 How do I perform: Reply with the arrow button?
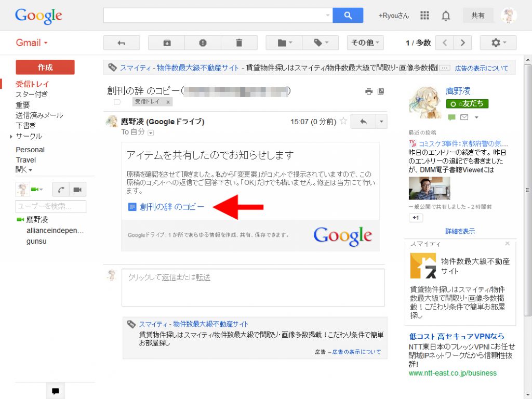pos(363,122)
